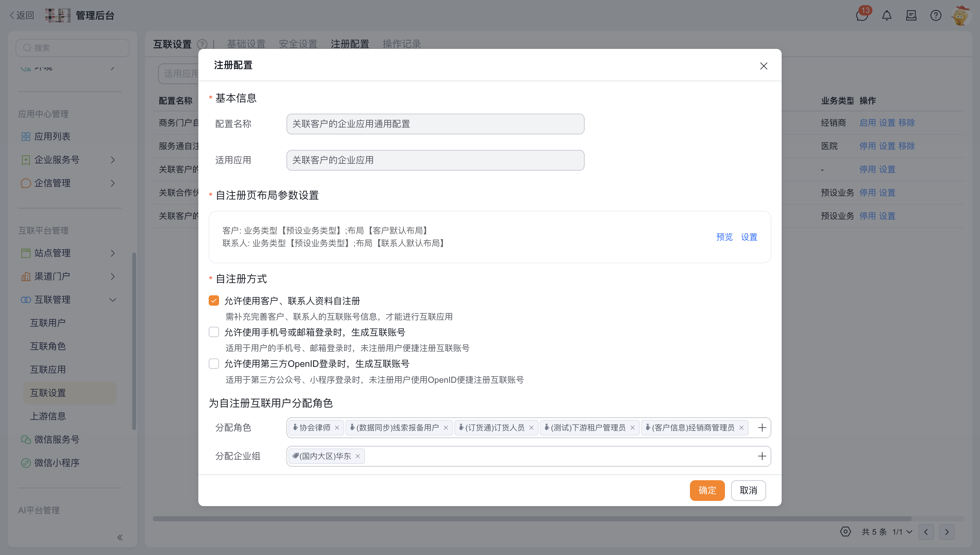Click the 互联设置 help question icon
980x555 pixels.
[x=202, y=44]
